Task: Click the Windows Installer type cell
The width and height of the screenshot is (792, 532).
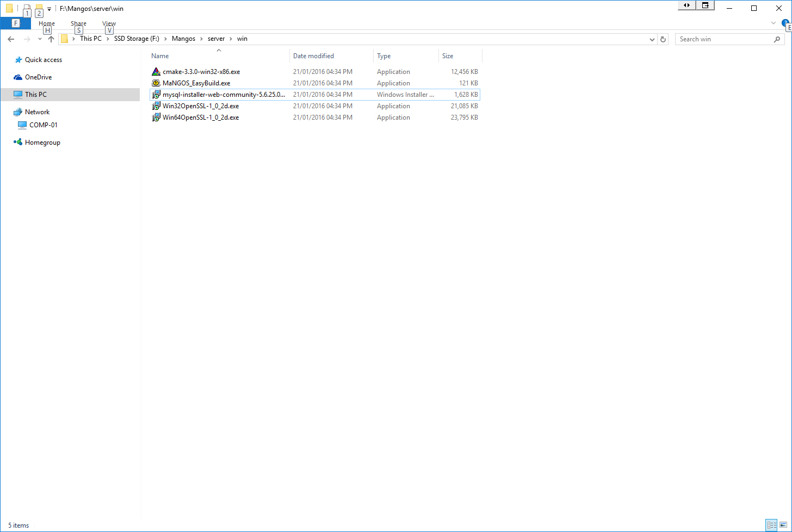Action: coord(405,95)
